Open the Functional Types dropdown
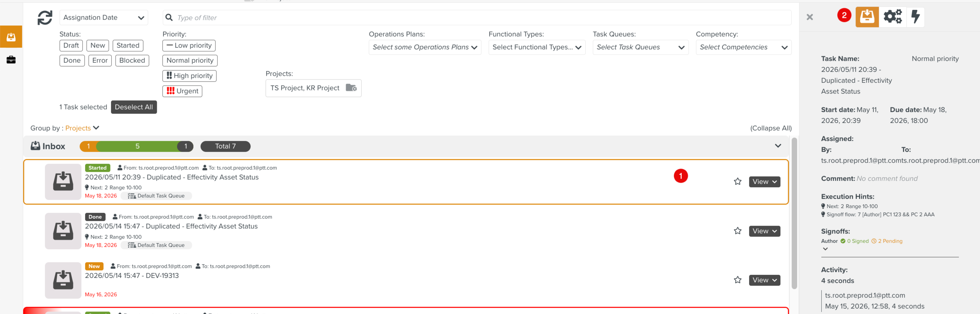Screen dimensions: 980x314 coord(537,47)
